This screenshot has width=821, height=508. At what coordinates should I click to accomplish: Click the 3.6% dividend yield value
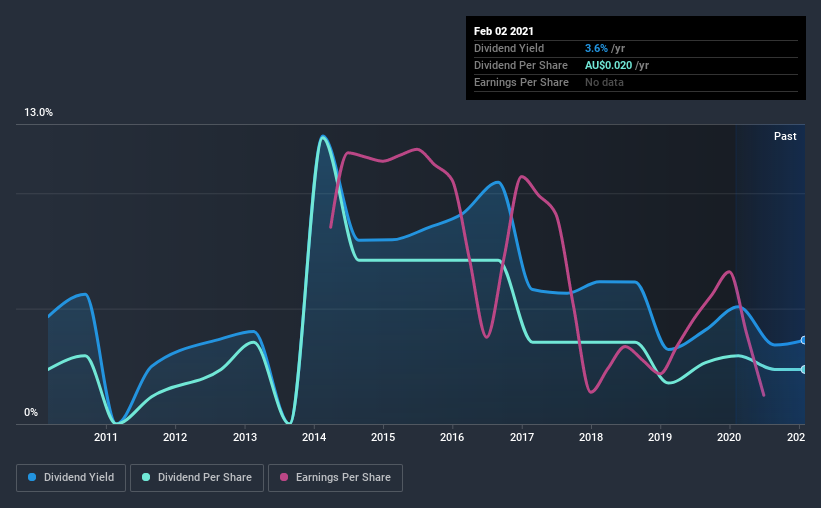[x=596, y=48]
